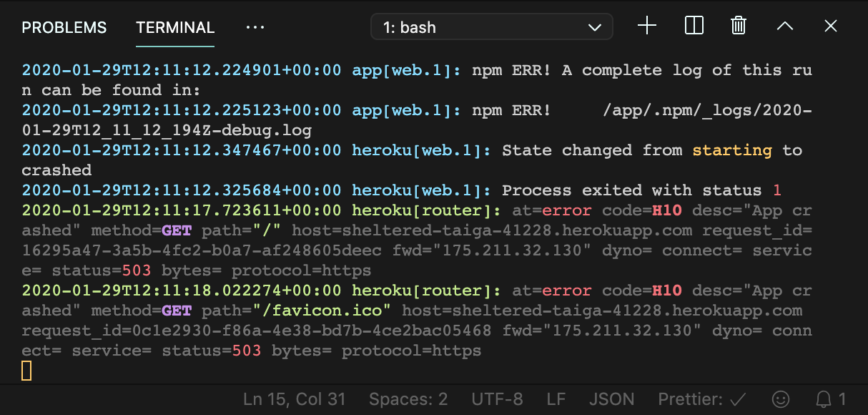Kill terminal using the trash icon
Screen dimensions: 868x415
click(739, 26)
